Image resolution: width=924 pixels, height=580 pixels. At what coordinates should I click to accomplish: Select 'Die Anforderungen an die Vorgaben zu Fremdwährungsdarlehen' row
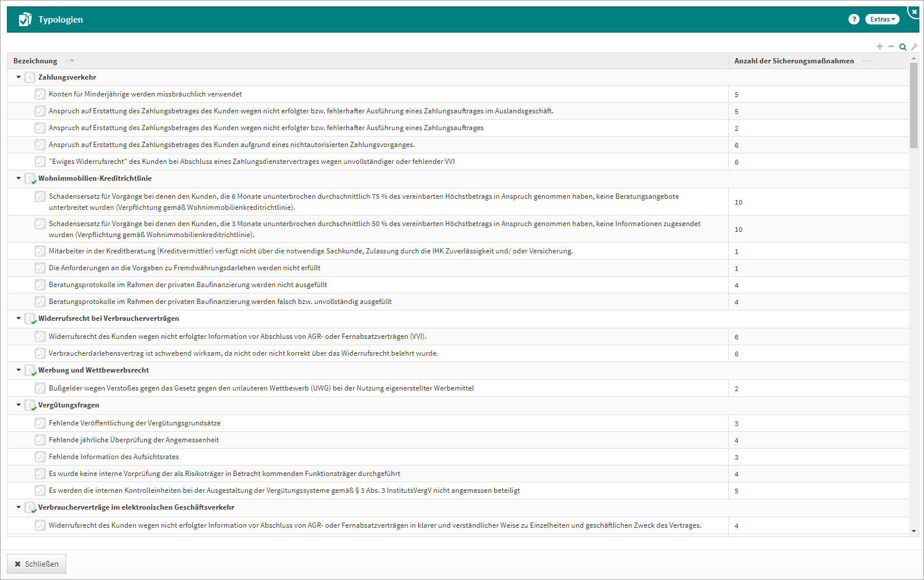(x=185, y=268)
